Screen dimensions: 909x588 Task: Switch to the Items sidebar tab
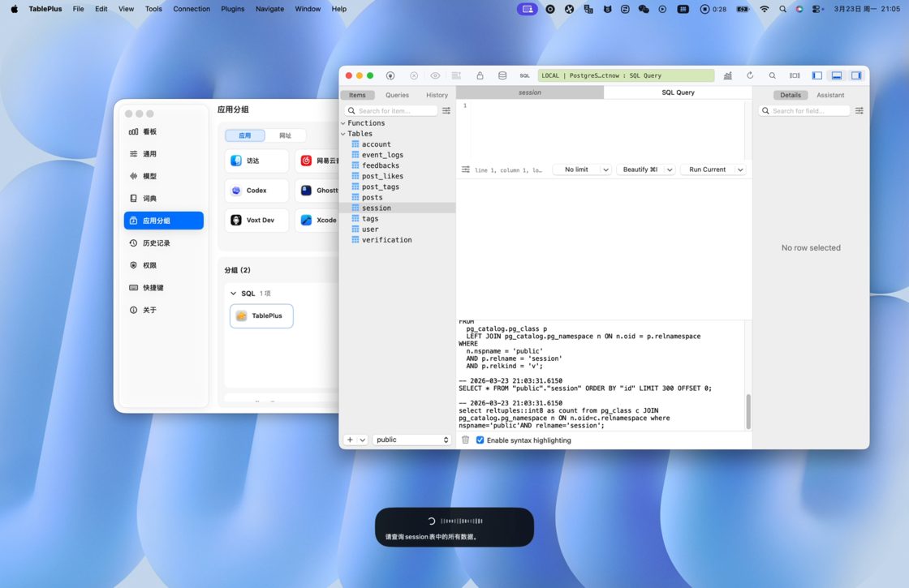coord(357,95)
